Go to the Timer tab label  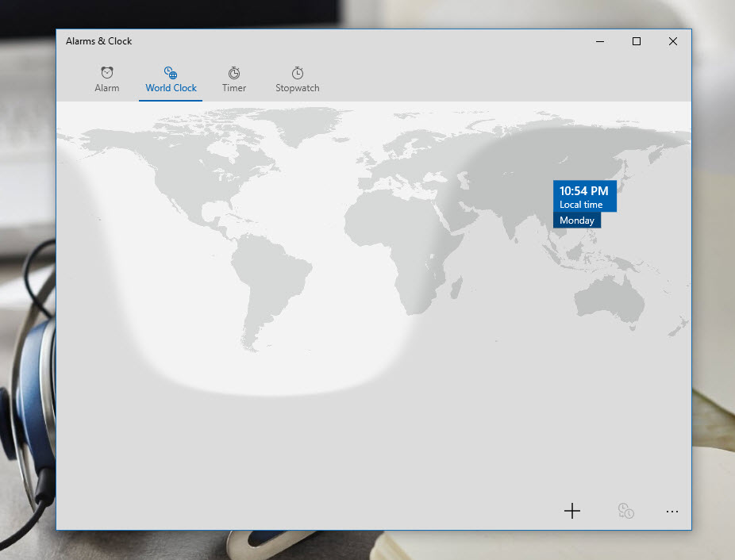coord(234,88)
